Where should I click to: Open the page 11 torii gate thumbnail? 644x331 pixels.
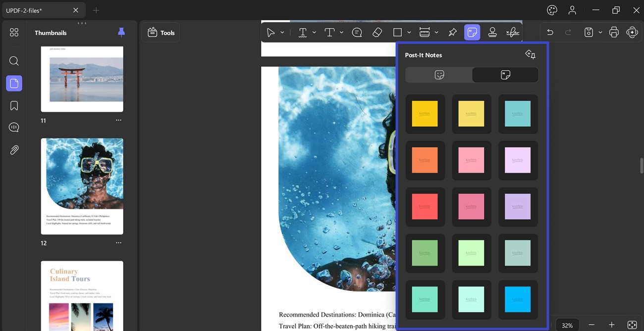point(82,79)
